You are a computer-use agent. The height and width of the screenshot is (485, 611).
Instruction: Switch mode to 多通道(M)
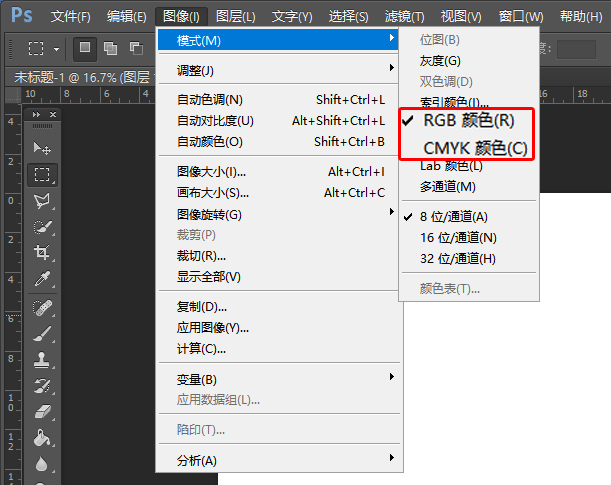[x=469, y=187]
